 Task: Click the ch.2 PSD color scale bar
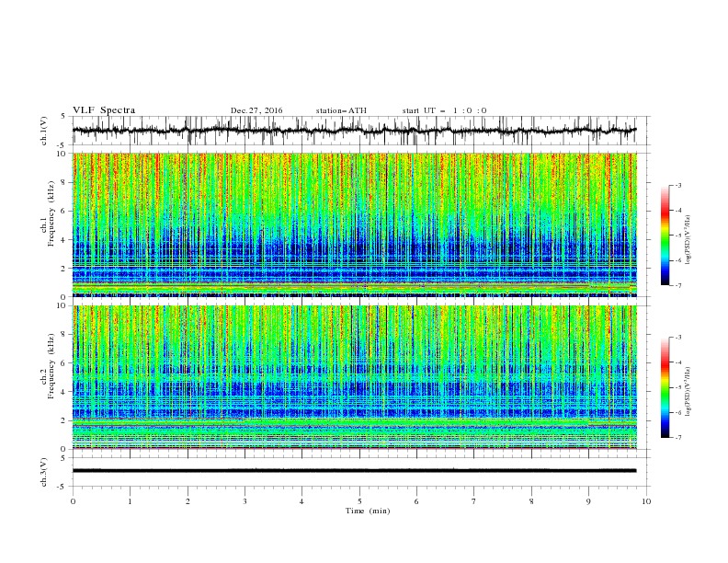pyautogui.click(x=665, y=387)
